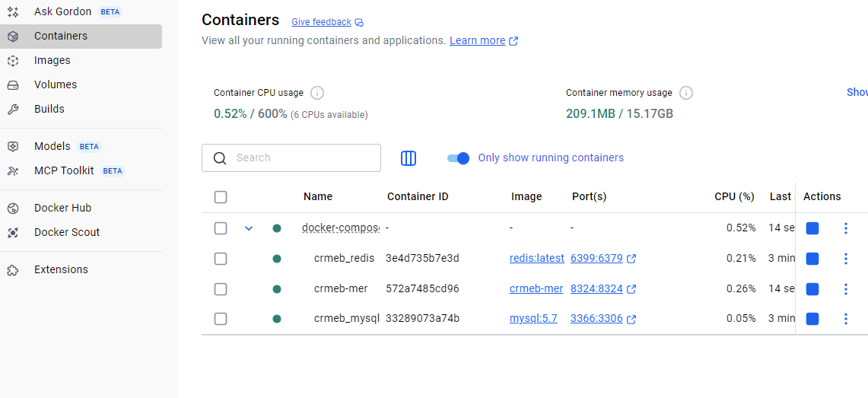The height and width of the screenshot is (398, 868).
Task: Click the Docker Scout icon
Action: (x=13, y=233)
